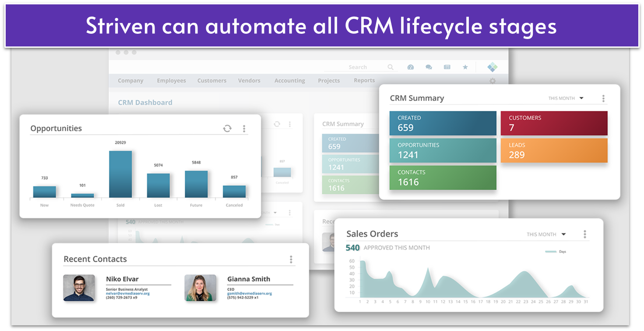Expand THIS MONTH dropdown in CRM Summary

[x=566, y=98]
